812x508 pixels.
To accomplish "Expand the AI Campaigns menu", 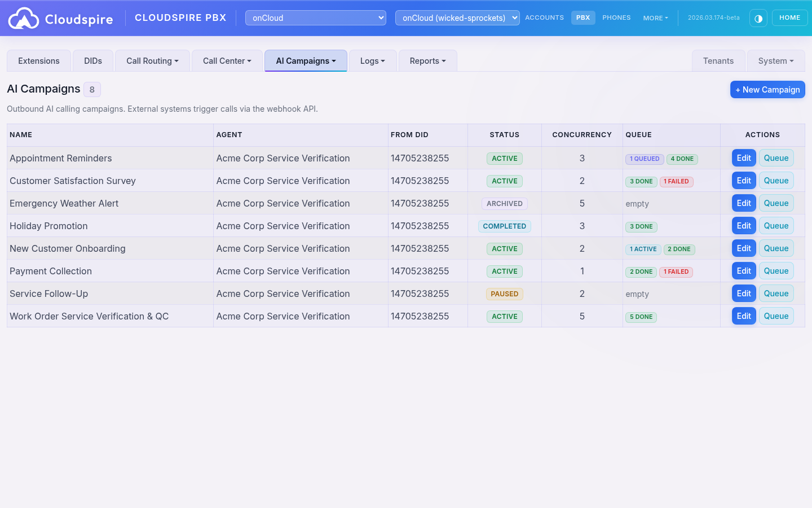I will point(306,60).
